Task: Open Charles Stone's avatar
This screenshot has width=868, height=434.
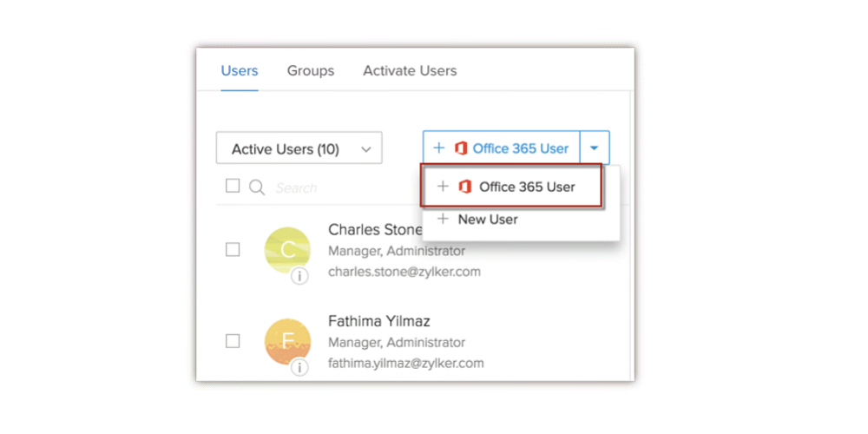Action: click(x=287, y=250)
